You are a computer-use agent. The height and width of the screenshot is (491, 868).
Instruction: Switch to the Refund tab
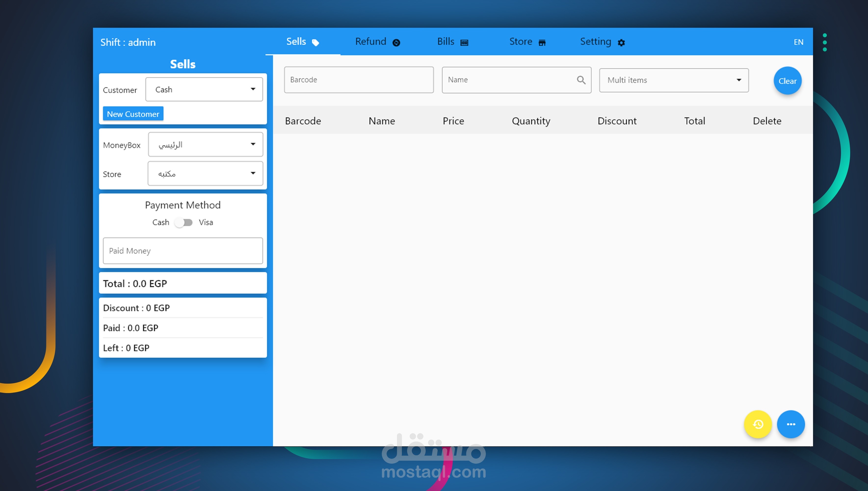pyautogui.click(x=377, y=42)
